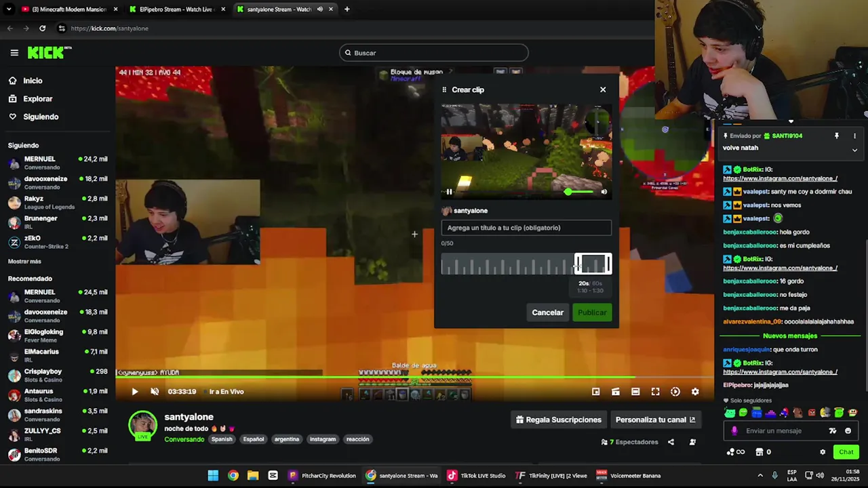Show hidden system tray icons
The image size is (868, 488).
pos(759,476)
